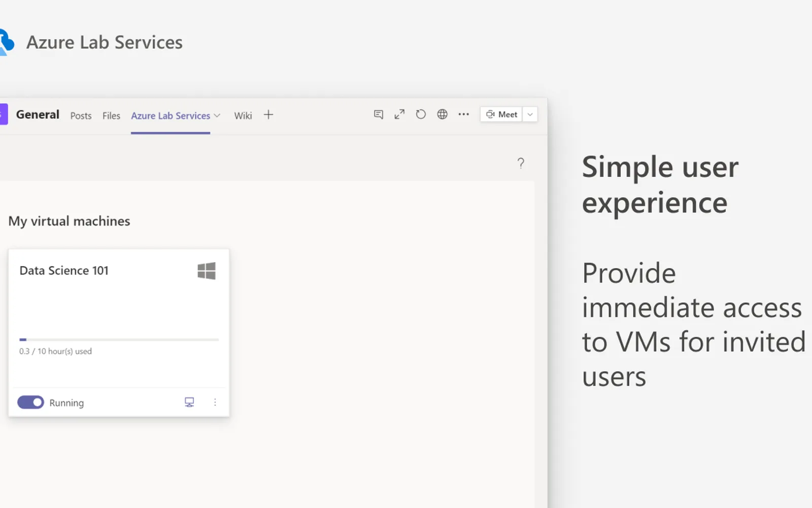The image size is (812, 508).
Task: Click the help question mark icon
Action: pos(521,163)
